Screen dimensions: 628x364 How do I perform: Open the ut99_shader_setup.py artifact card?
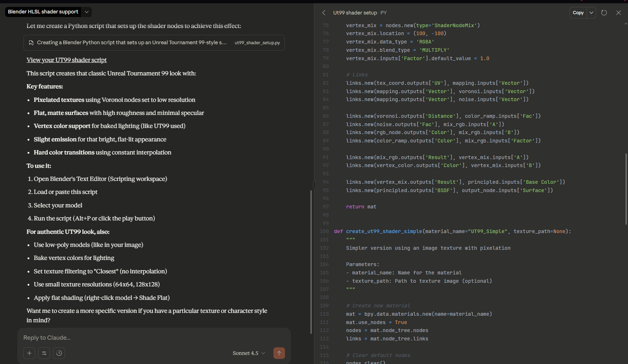click(x=154, y=43)
